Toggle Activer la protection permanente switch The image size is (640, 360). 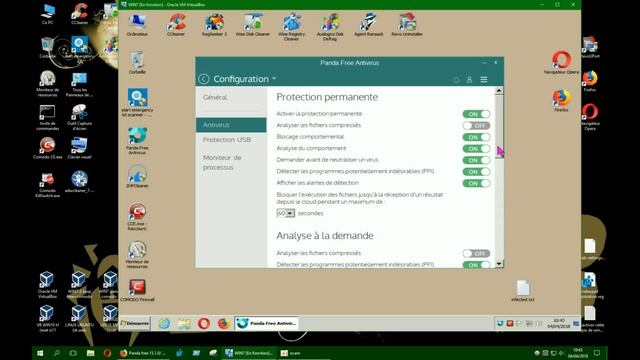[x=476, y=114]
